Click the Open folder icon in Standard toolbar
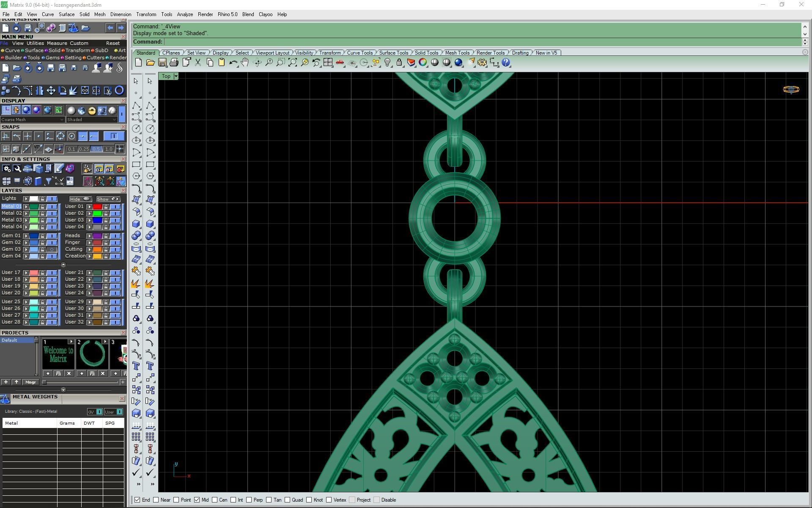 pos(150,63)
